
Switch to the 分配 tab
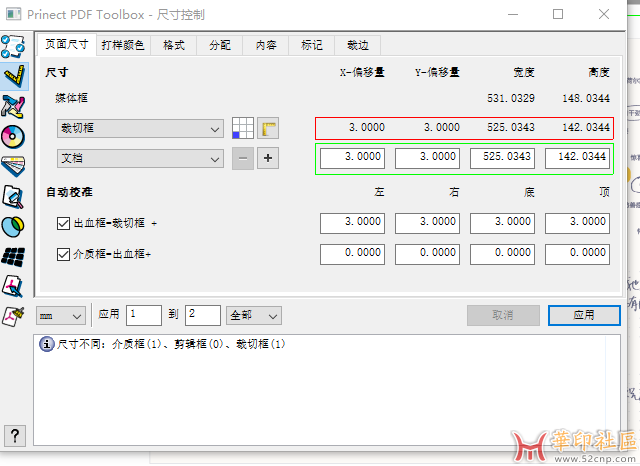(219, 45)
